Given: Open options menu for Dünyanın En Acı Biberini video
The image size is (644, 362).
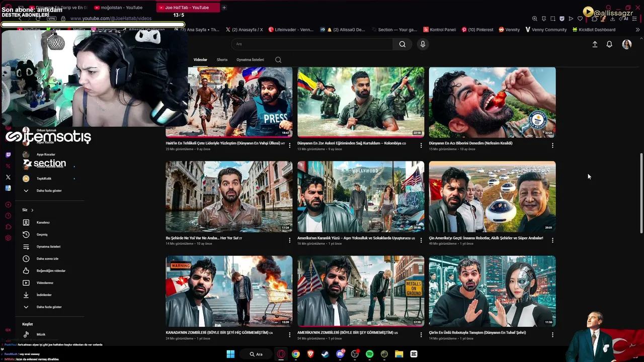Looking at the screenshot, I should [552, 145].
